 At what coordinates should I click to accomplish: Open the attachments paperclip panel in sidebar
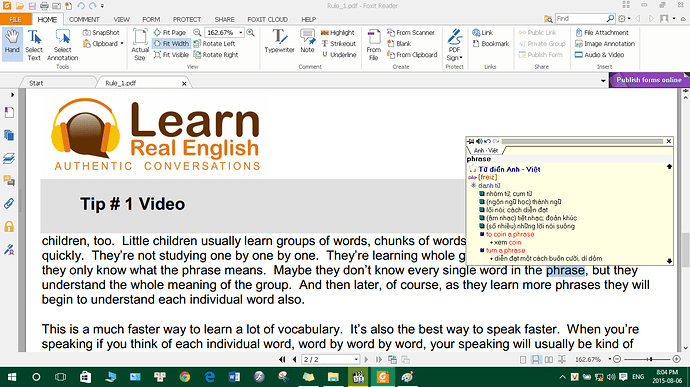[x=9, y=204]
